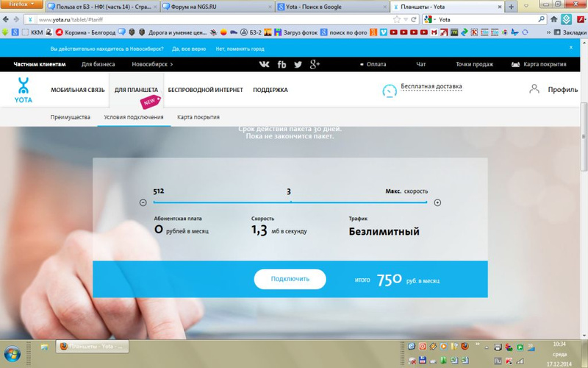Open the media player quick launch icon

[444, 346]
